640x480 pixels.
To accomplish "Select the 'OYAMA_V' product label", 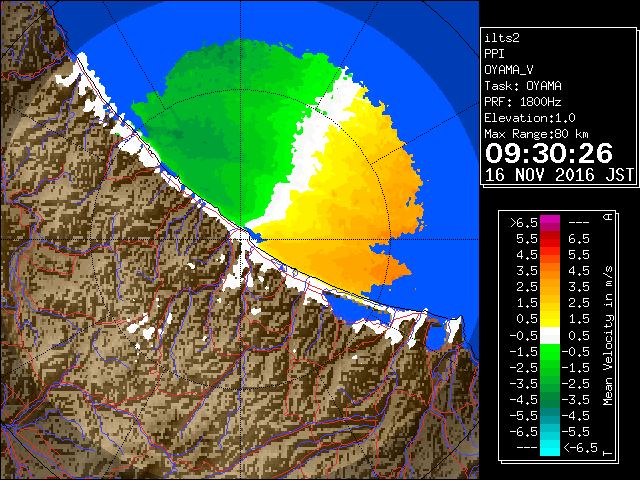I will [509, 70].
